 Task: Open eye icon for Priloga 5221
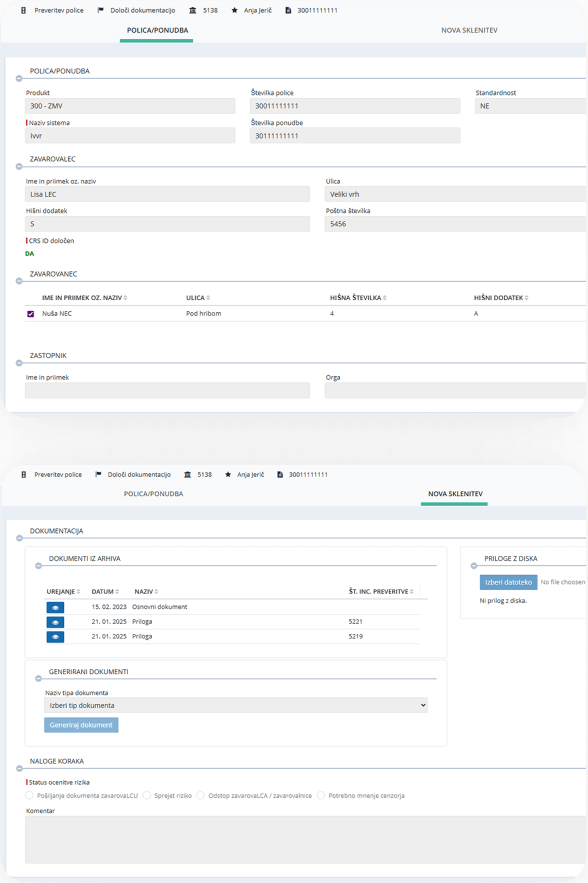[55, 622]
